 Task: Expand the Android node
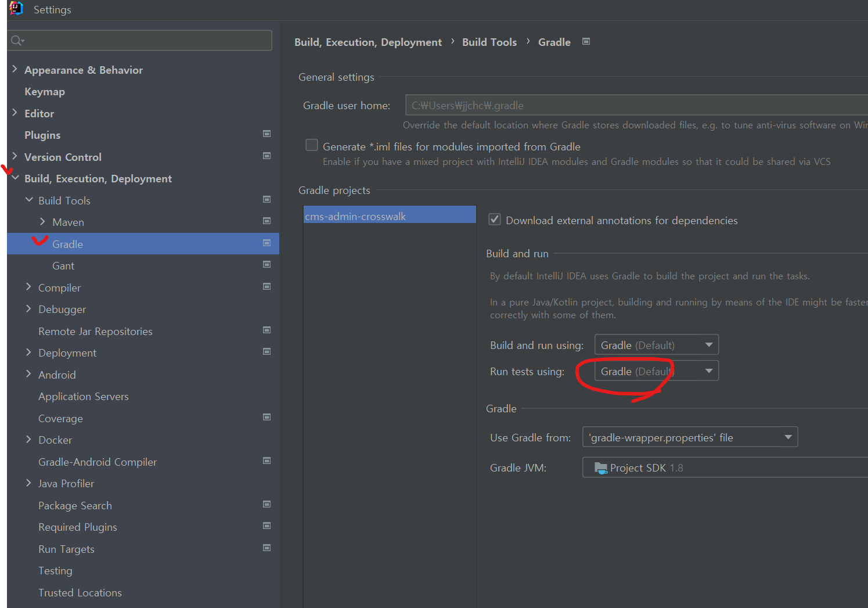(29, 374)
